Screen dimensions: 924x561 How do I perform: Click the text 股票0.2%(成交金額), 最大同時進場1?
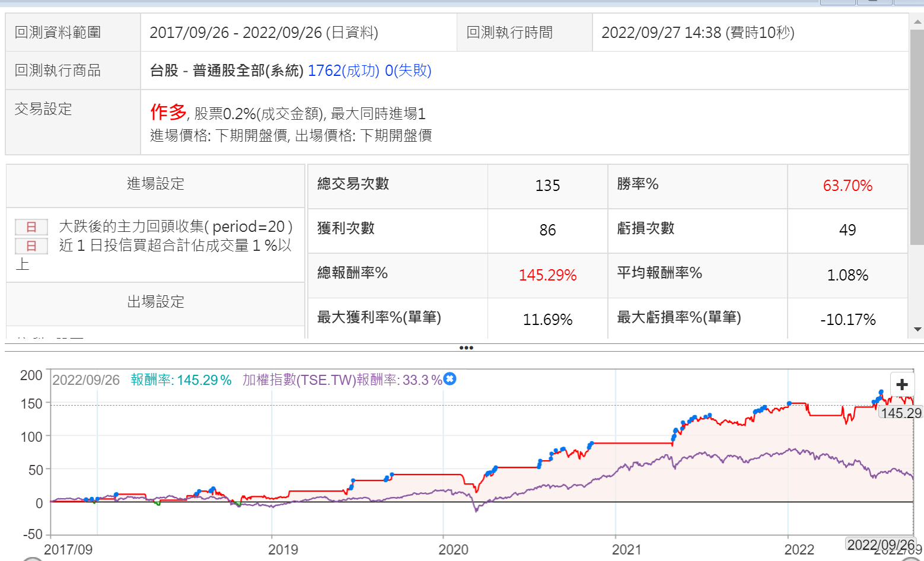[310, 113]
